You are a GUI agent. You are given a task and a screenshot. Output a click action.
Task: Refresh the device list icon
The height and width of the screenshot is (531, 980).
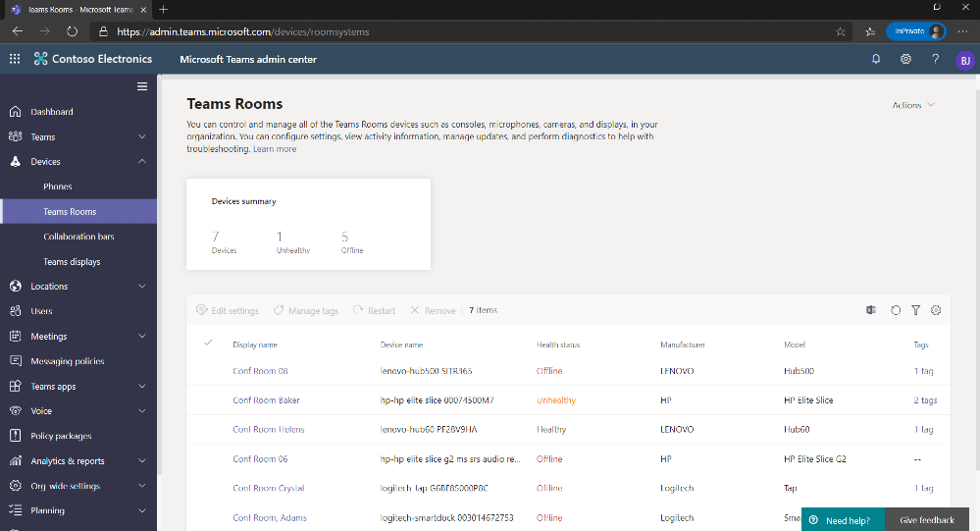896,310
